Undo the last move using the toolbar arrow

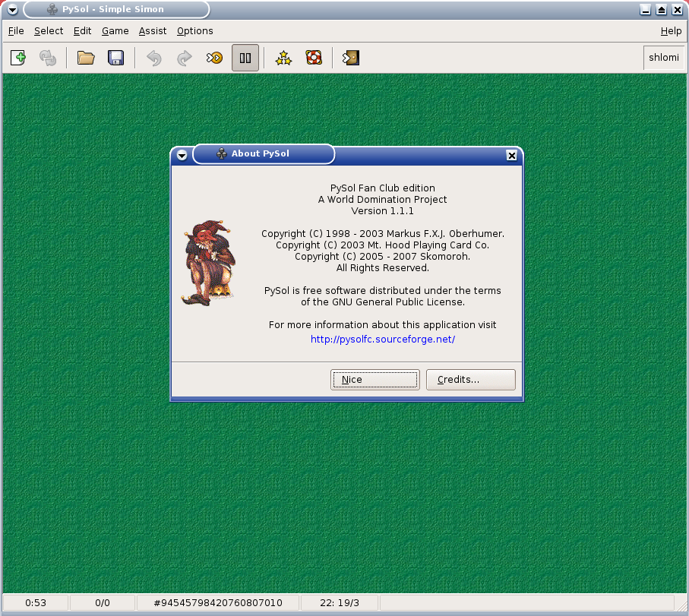point(154,58)
